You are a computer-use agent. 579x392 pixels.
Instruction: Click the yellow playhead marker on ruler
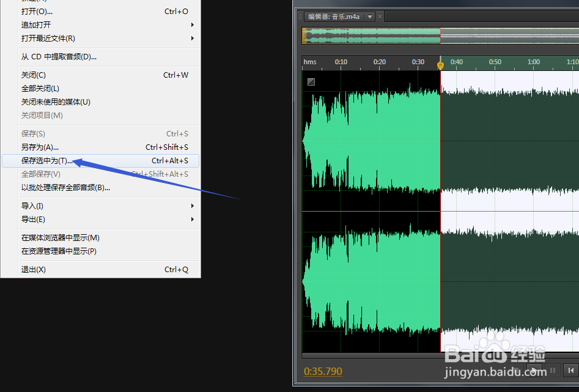[x=440, y=66]
